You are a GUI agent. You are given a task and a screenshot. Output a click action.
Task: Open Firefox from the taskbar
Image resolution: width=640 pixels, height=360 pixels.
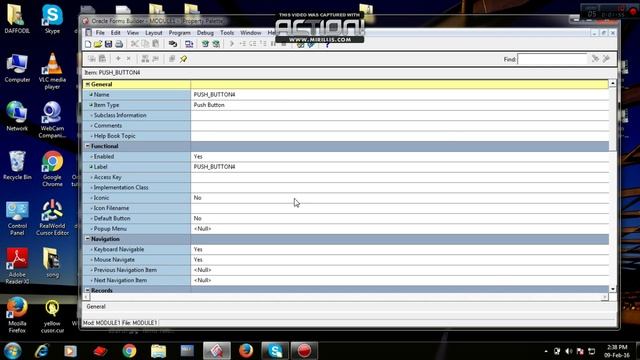pyautogui.click(x=246, y=351)
